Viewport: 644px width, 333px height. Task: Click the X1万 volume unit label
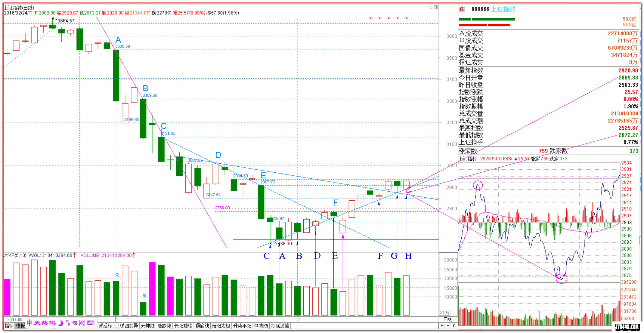coord(445,313)
